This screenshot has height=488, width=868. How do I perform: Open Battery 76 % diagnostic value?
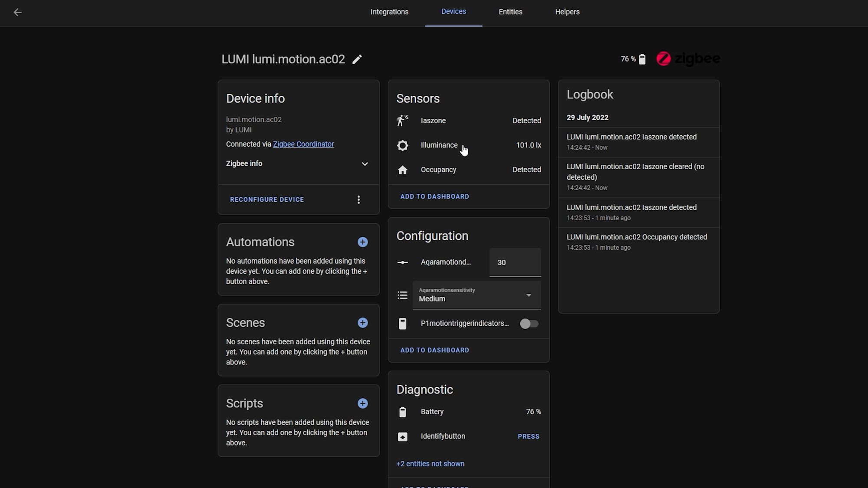point(533,412)
